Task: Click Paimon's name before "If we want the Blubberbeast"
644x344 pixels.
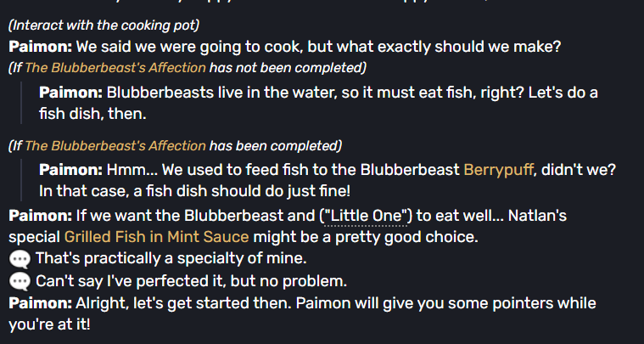Action: (x=40, y=216)
